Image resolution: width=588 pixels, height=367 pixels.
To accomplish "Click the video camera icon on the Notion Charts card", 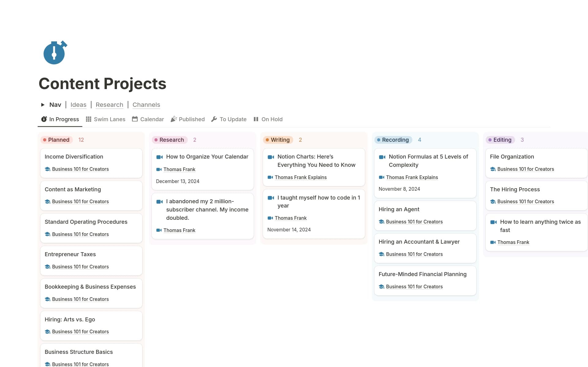I will [271, 157].
